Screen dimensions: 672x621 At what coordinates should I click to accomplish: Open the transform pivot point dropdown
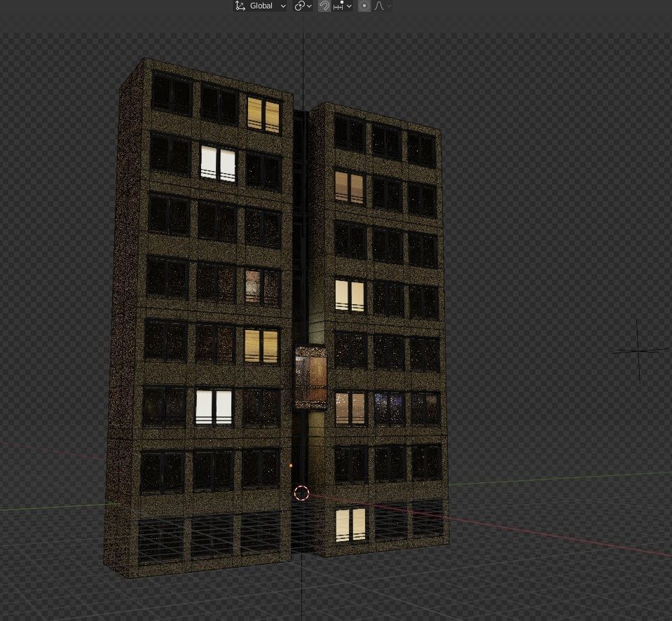coord(303,6)
